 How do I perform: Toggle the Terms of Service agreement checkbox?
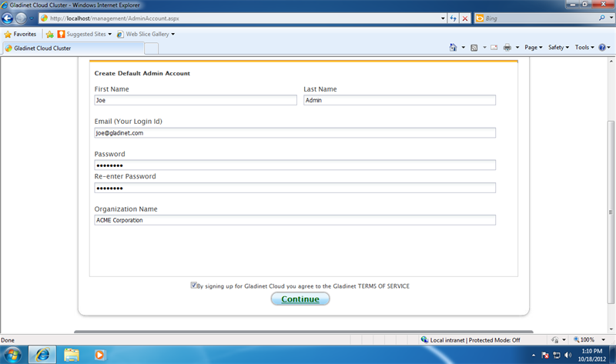point(193,285)
